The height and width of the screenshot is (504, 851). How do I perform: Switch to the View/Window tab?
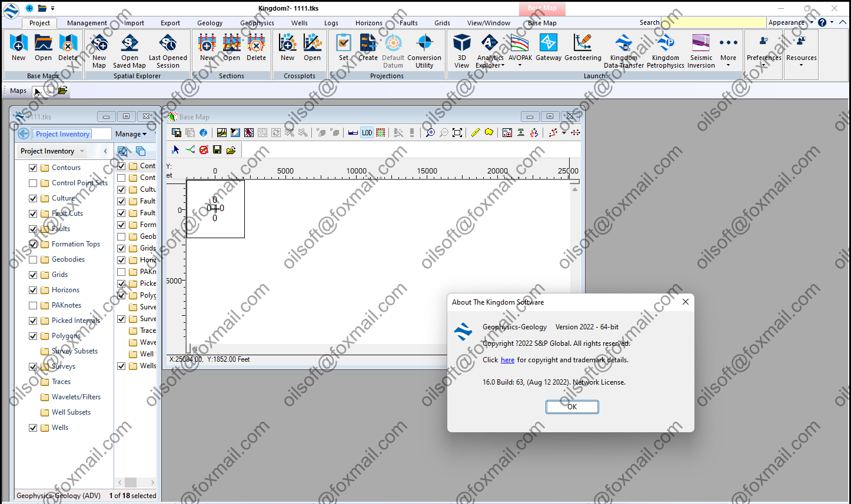click(488, 23)
